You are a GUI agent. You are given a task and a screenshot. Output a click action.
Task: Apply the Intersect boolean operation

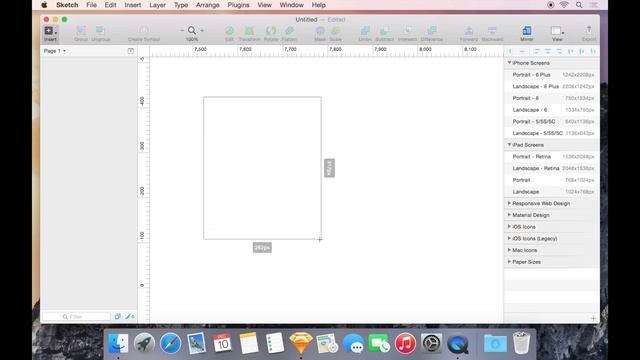pyautogui.click(x=407, y=31)
